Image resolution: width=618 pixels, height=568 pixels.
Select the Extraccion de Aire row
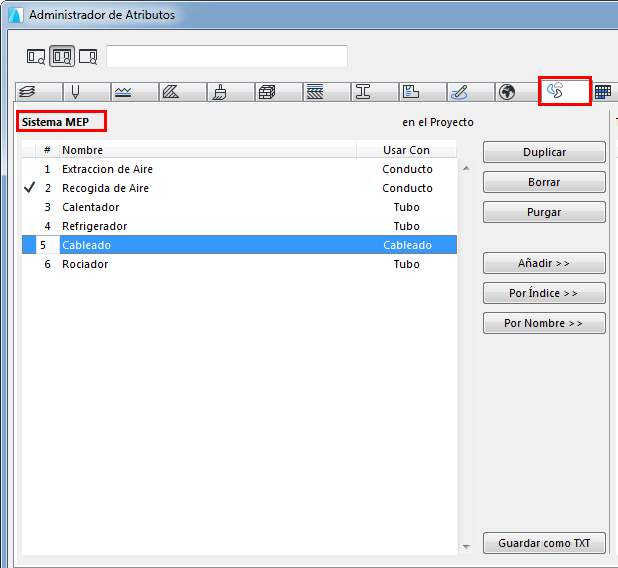[x=240, y=169]
